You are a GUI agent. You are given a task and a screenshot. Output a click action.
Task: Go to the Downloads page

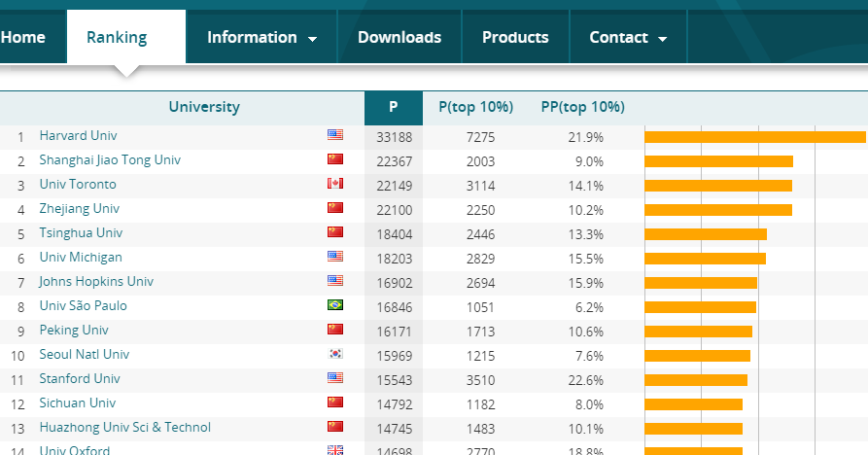pyautogui.click(x=399, y=37)
